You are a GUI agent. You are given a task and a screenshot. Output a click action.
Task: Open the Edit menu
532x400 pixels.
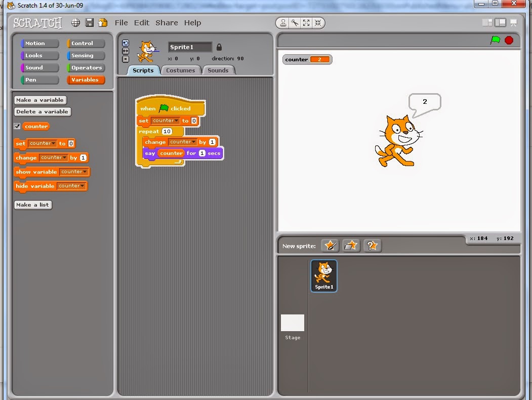point(142,23)
